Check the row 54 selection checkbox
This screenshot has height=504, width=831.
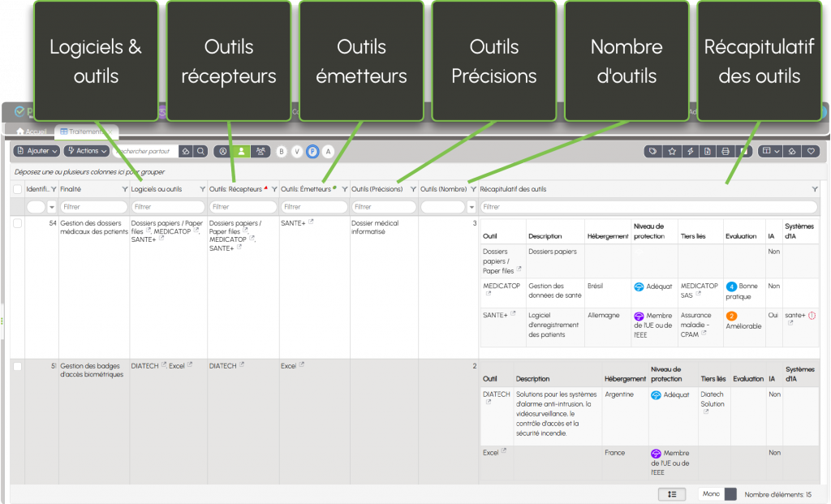coord(18,223)
